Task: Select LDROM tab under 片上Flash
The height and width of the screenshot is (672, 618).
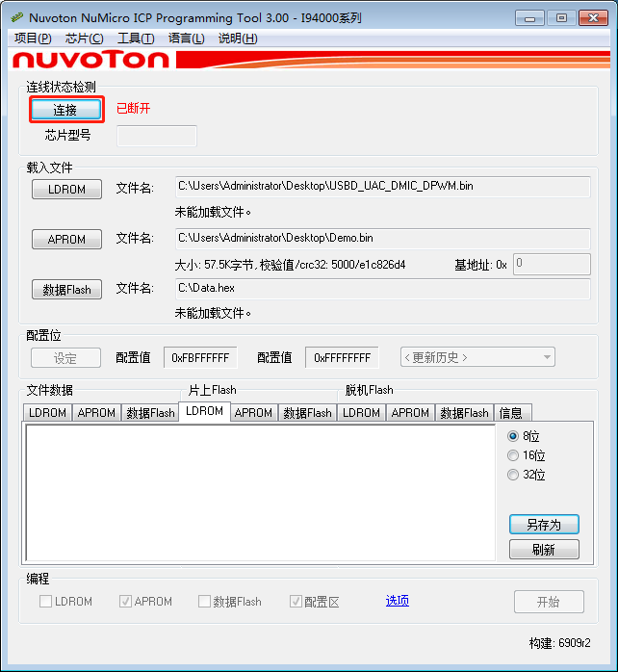Action: (204, 411)
